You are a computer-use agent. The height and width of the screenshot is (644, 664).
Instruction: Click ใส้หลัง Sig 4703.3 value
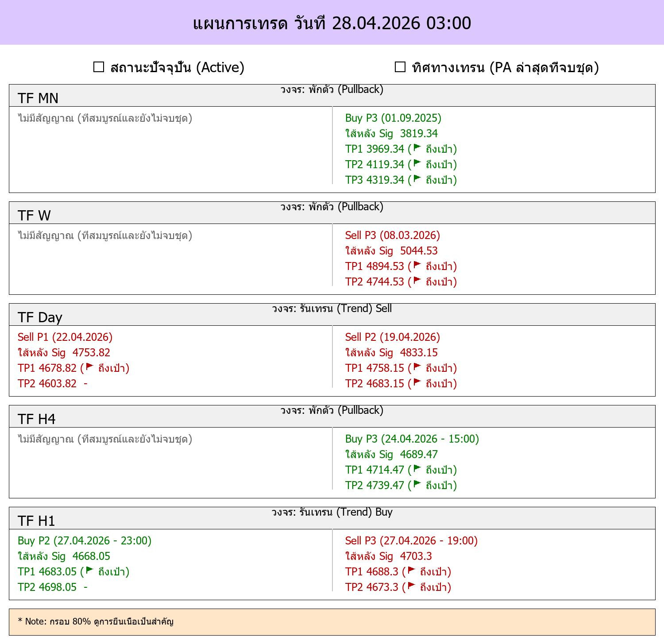[389, 556]
